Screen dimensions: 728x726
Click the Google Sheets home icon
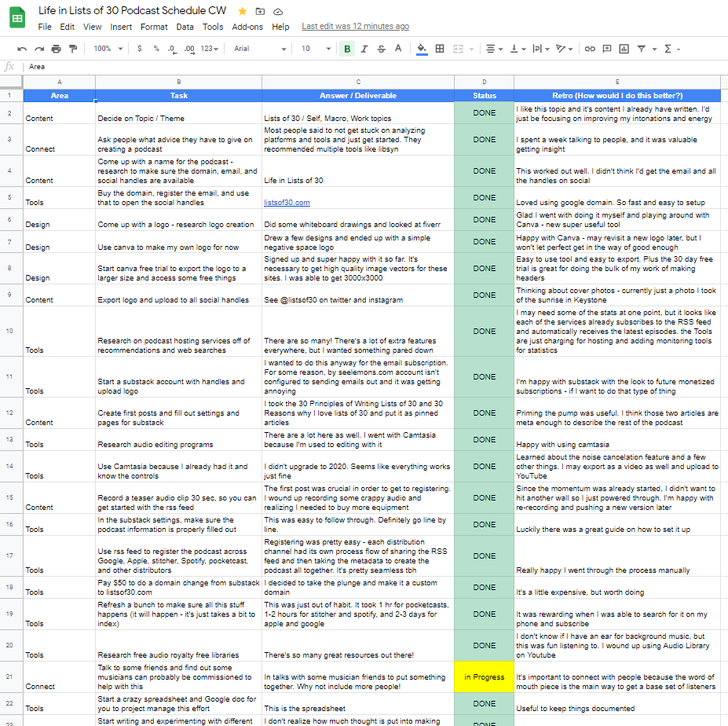click(x=17, y=17)
